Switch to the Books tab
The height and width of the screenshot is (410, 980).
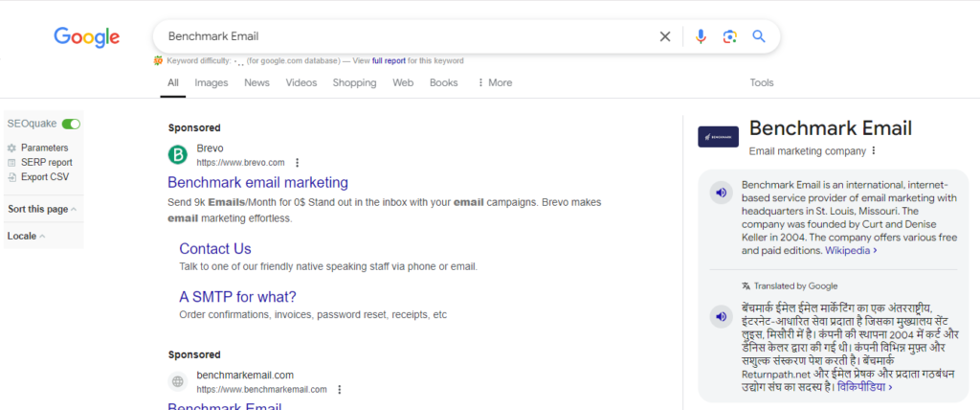point(444,82)
